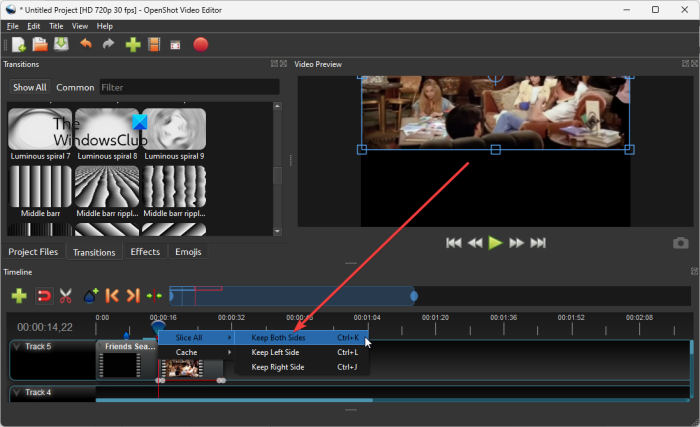The width and height of the screenshot is (700, 427).
Task: Open a project with the folder icon
Action: tap(40, 45)
